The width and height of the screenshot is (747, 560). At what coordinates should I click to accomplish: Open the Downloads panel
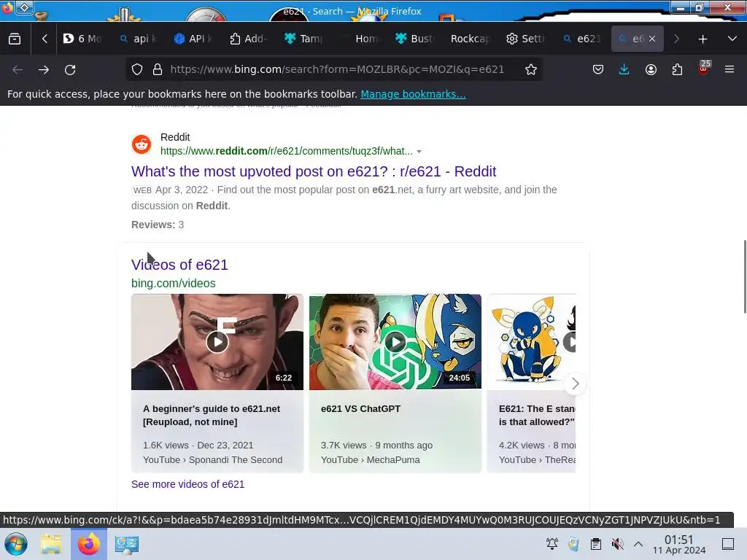click(624, 69)
